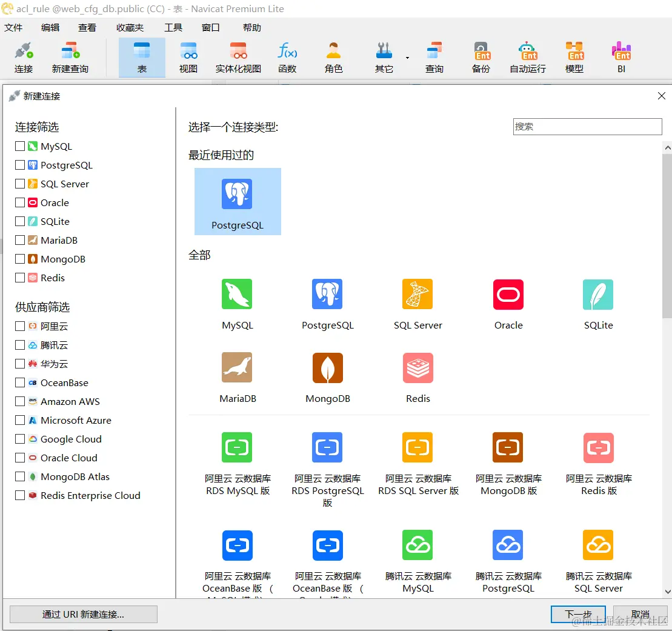Choose PostgreSQL in the All connections list
Image resolution: width=672 pixels, height=631 pixels.
pos(327,304)
